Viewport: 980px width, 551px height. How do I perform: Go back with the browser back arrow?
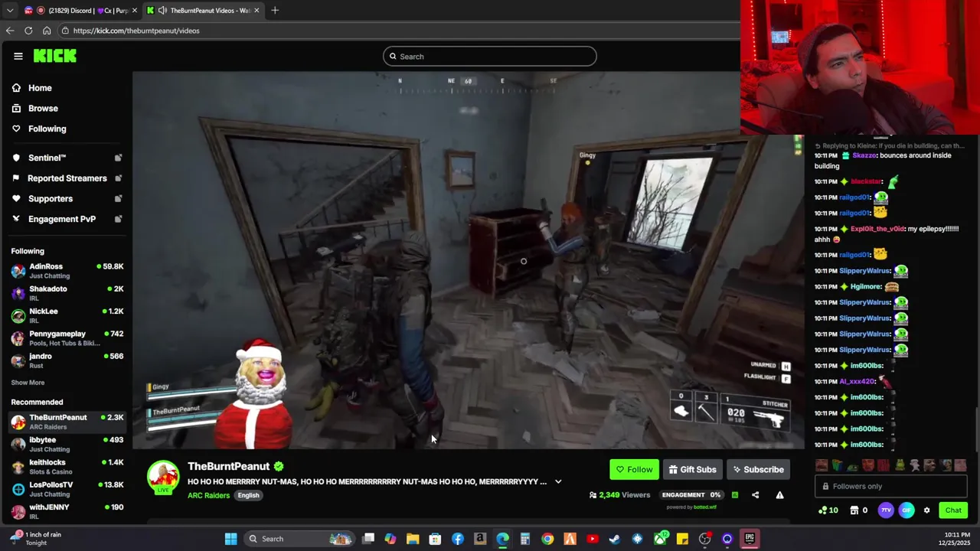pyautogui.click(x=10, y=31)
